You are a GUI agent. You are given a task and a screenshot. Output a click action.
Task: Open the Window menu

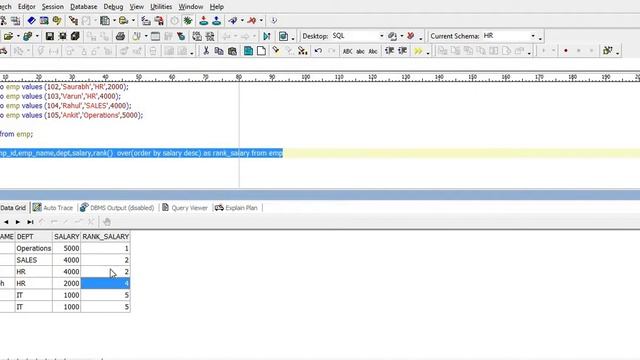coord(191,7)
